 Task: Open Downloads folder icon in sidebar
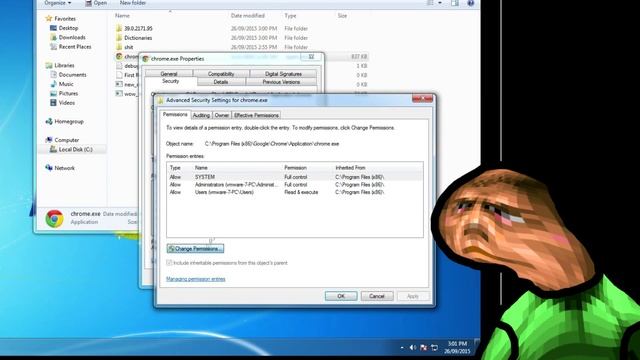click(53, 37)
